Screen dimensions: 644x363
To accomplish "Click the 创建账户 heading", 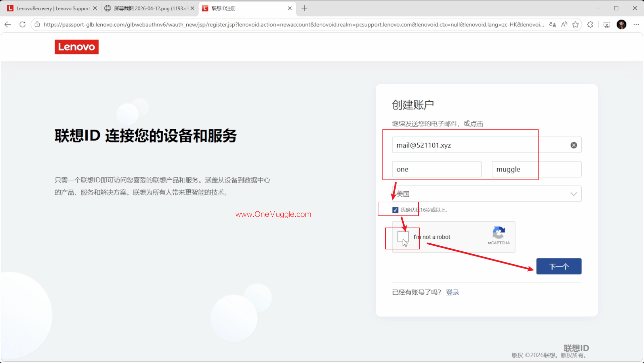I will (413, 105).
